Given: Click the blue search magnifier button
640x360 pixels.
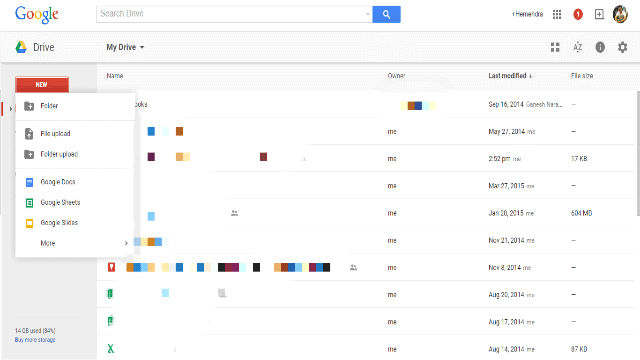Looking at the screenshot, I should coord(386,14).
